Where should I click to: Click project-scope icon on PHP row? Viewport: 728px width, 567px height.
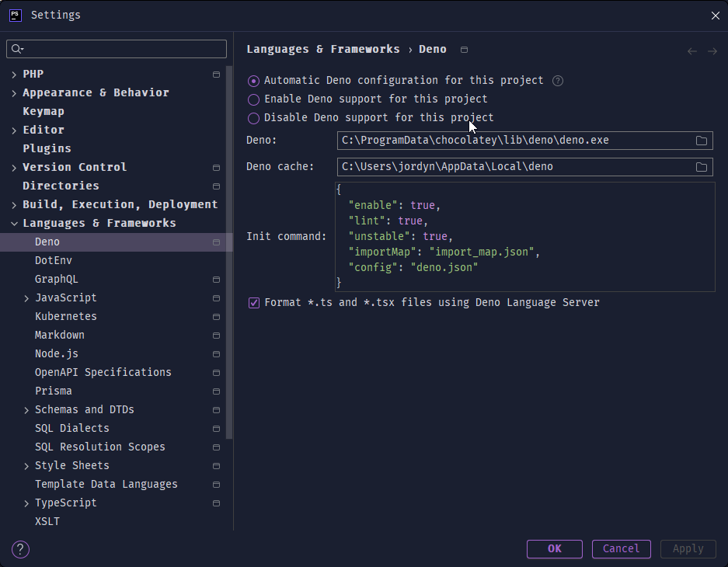(216, 75)
